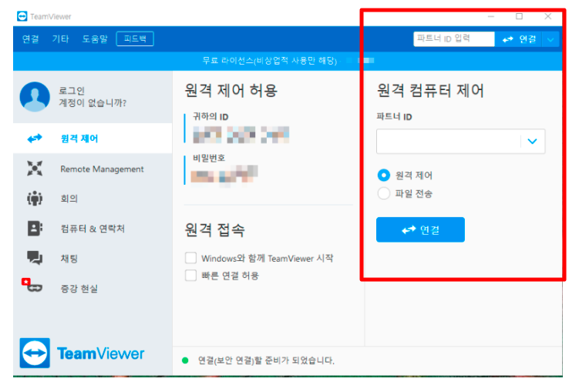The width and height of the screenshot is (579, 392).
Task: Click the Remote Management icon
Action: (35, 169)
